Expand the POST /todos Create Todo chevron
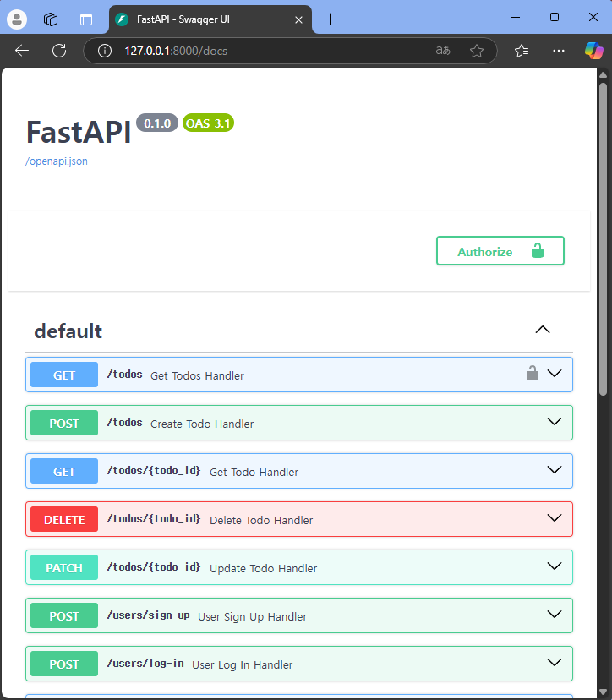This screenshot has height=700, width=612. point(554,422)
